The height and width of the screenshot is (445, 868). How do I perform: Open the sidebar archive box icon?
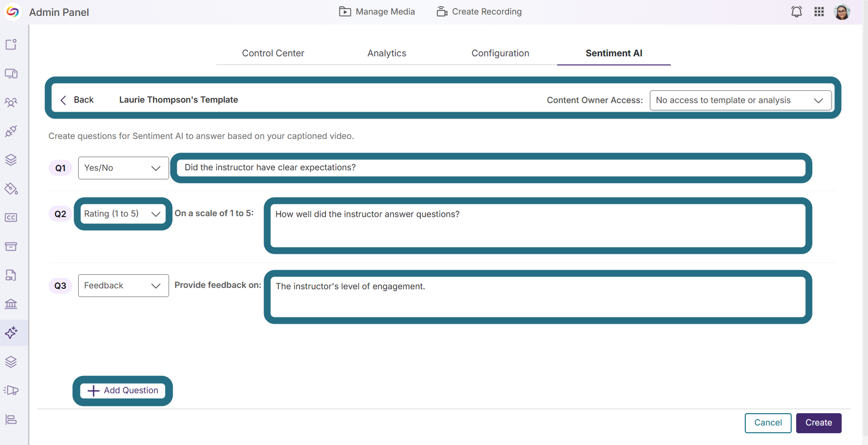pos(11,247)
